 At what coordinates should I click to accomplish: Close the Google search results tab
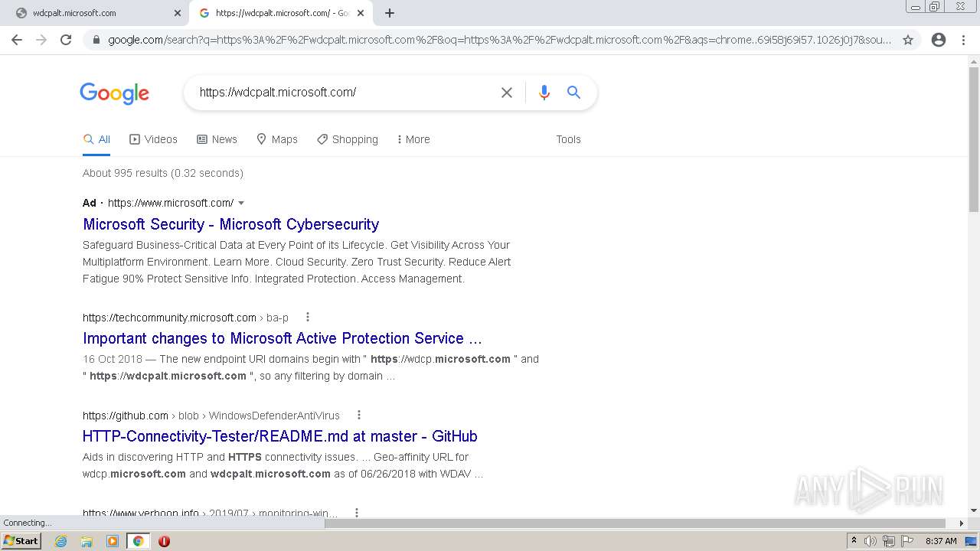(361, 13)
